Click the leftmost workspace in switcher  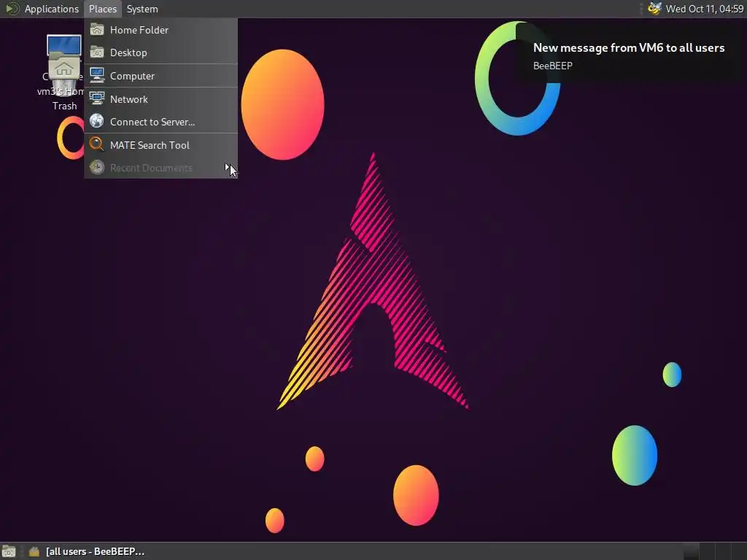pyautogui.click(x=690, y=551)
